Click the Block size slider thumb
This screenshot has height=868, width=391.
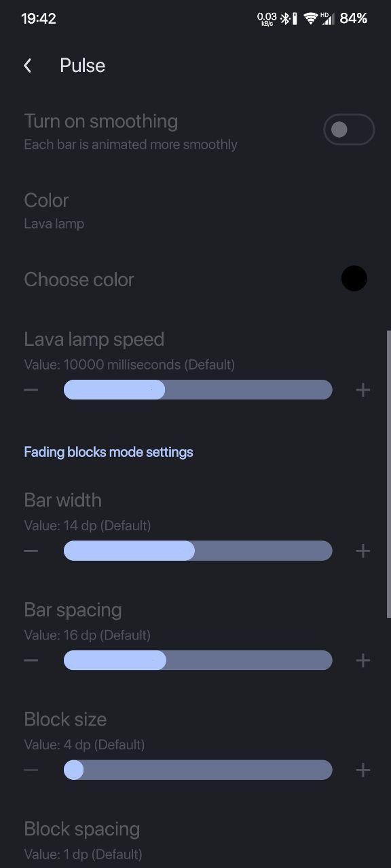(73, 770)
